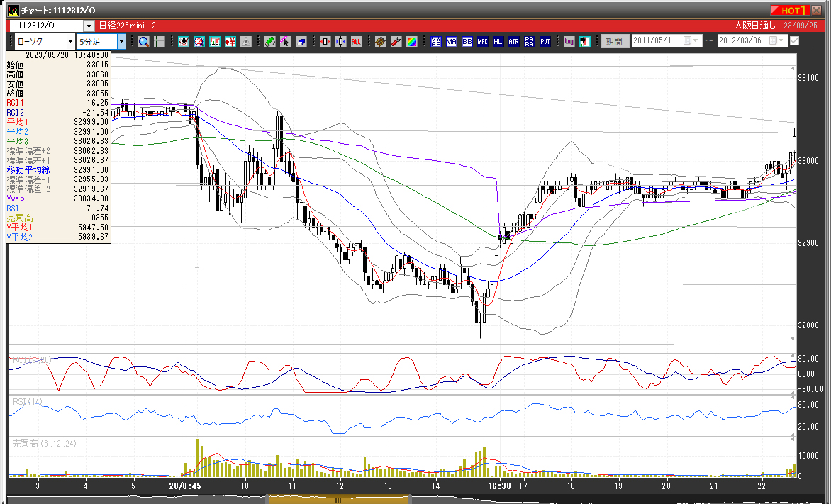Image resolution: width=831 pixels, height=504 pixels.
Task: Toggle the MAE envelope indicator
Action: point(482,41)
